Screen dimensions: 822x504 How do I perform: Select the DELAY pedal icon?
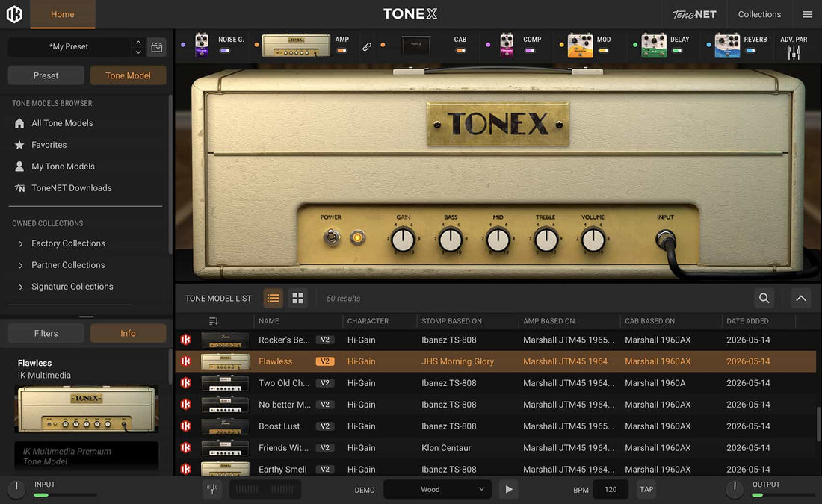click(654, 45)
